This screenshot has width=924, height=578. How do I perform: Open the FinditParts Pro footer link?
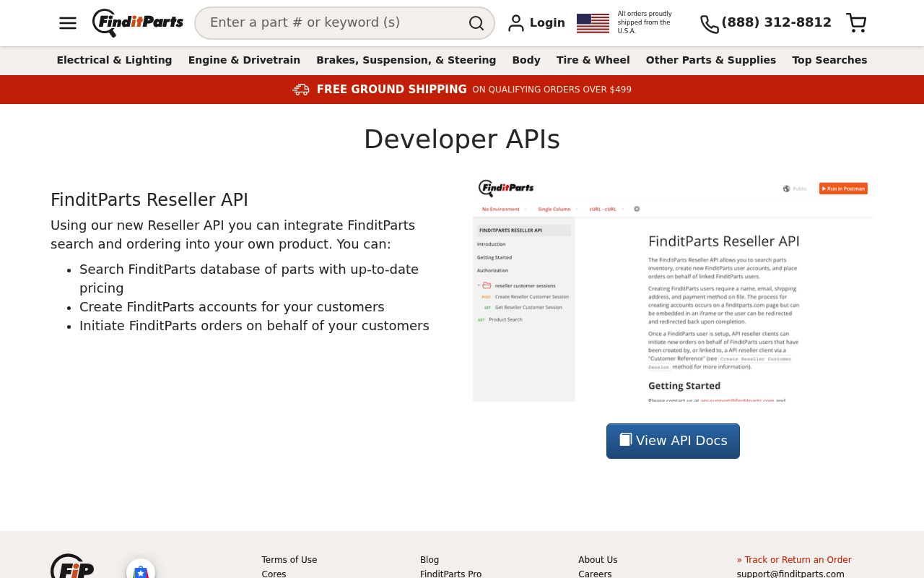[x=451, y=574]
